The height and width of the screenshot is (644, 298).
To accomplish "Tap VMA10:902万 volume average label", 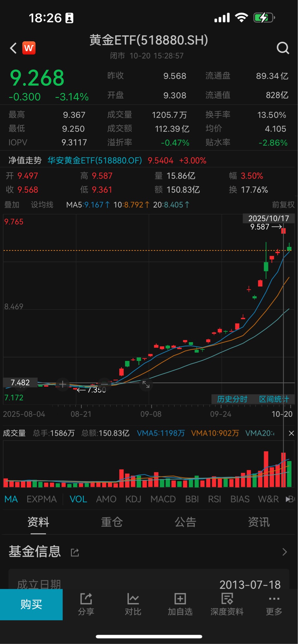I will pos(215,433).
